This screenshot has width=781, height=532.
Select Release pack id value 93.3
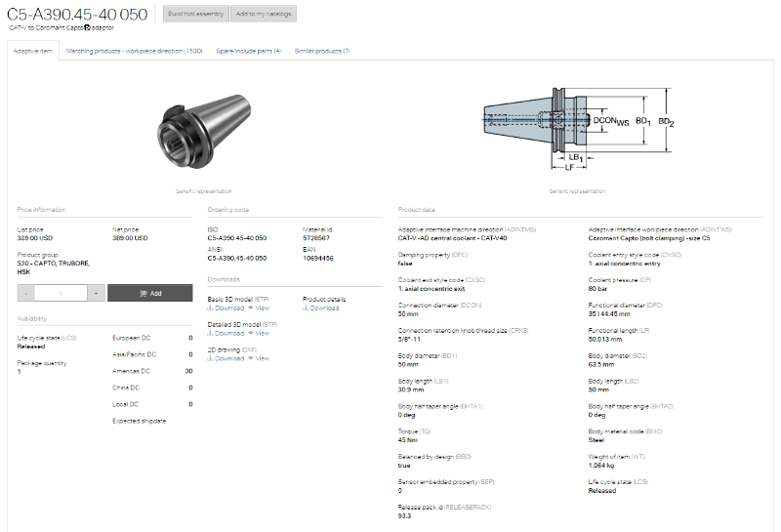404,516
